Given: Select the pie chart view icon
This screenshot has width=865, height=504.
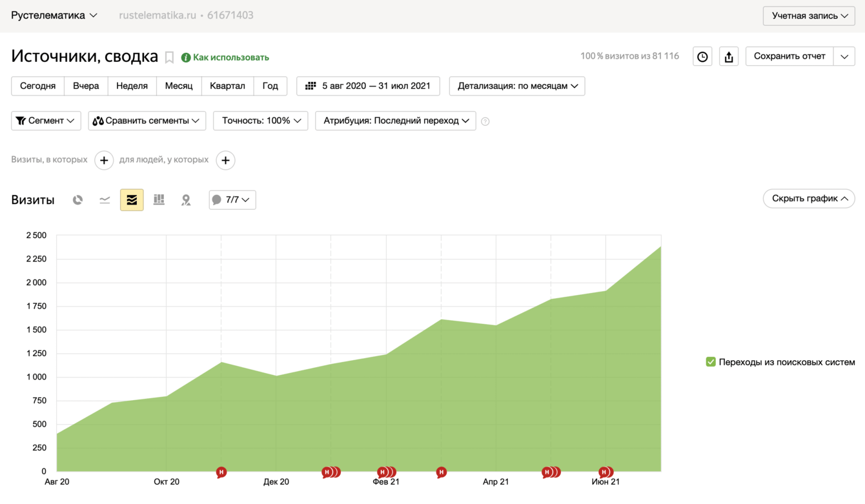Looking at the screenshot, I should 77,200.
